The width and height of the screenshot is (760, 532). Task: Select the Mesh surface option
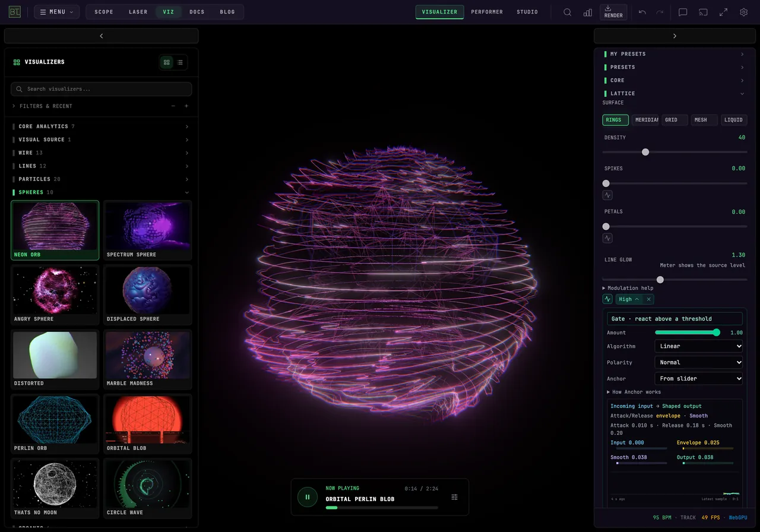coord(704,120)
